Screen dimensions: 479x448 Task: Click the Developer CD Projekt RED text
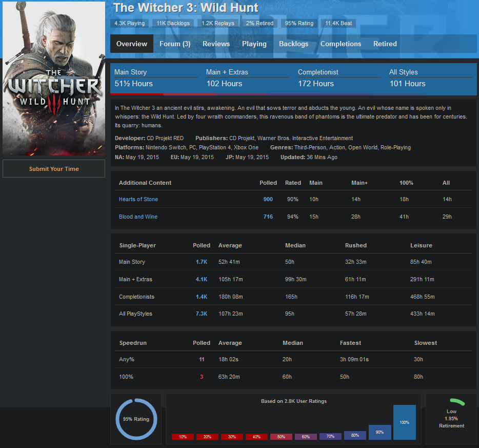click(149, 138)
